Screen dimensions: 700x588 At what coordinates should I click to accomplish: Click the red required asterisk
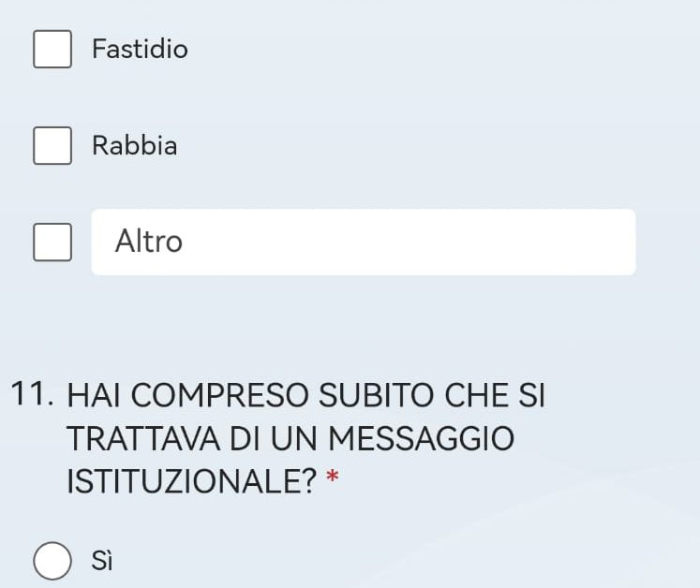(x=333, y=478)
